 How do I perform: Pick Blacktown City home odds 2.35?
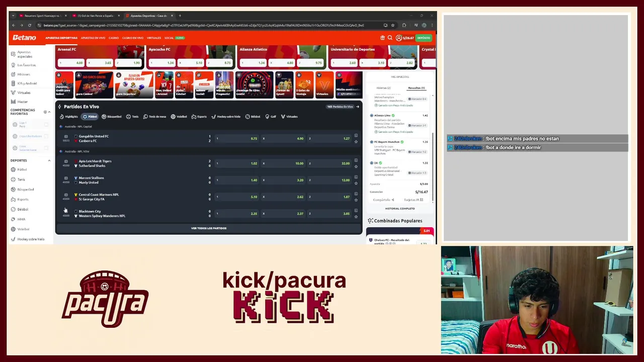pos(237,214)
